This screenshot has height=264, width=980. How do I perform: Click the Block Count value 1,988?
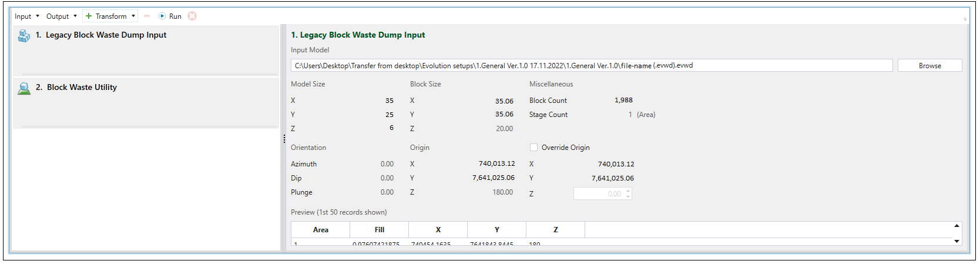coord(623,100)
